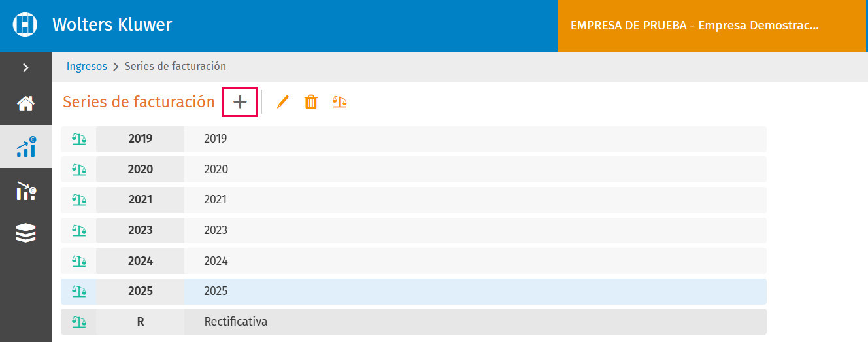The height and width of the screenshot is (342, 868).
Task: Open the stacked layers sidebar icon
Action: point(26,233)
